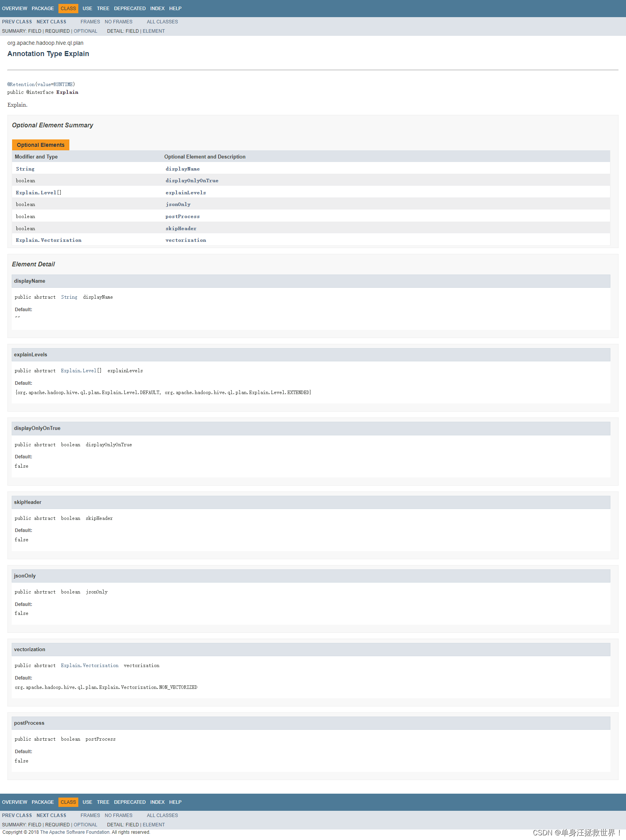This screenshot has height=840, width=626.
Task: Jump to Optional summary section link
Action: pos(85,31)
